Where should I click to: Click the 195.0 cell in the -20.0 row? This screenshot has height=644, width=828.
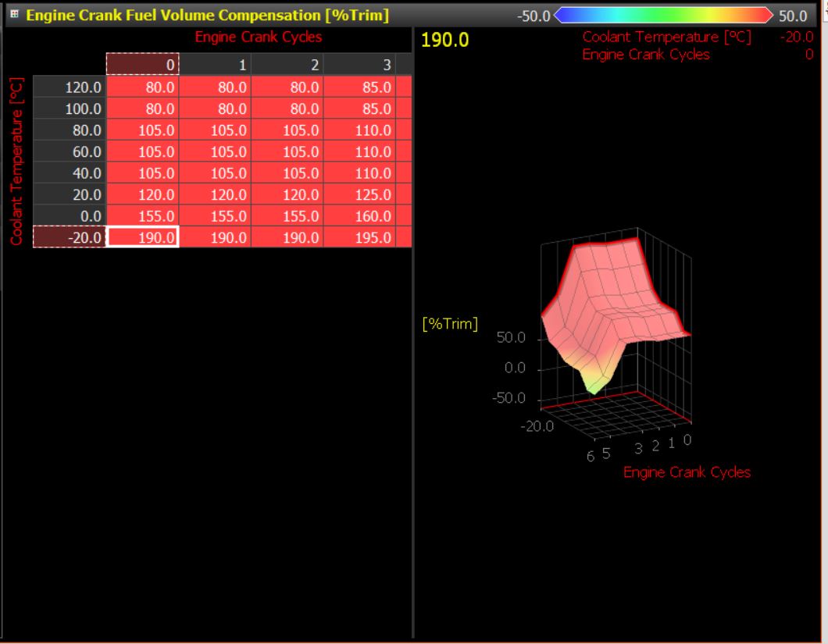(x=359, y=237)
